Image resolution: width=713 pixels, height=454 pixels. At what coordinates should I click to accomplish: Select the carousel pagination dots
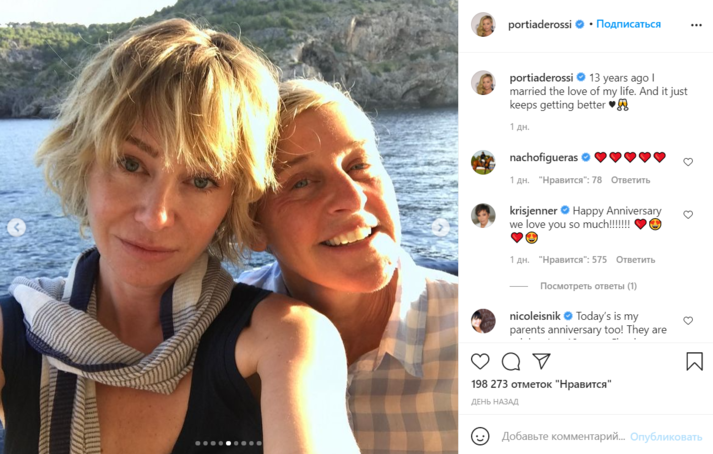tap(229, 443)
